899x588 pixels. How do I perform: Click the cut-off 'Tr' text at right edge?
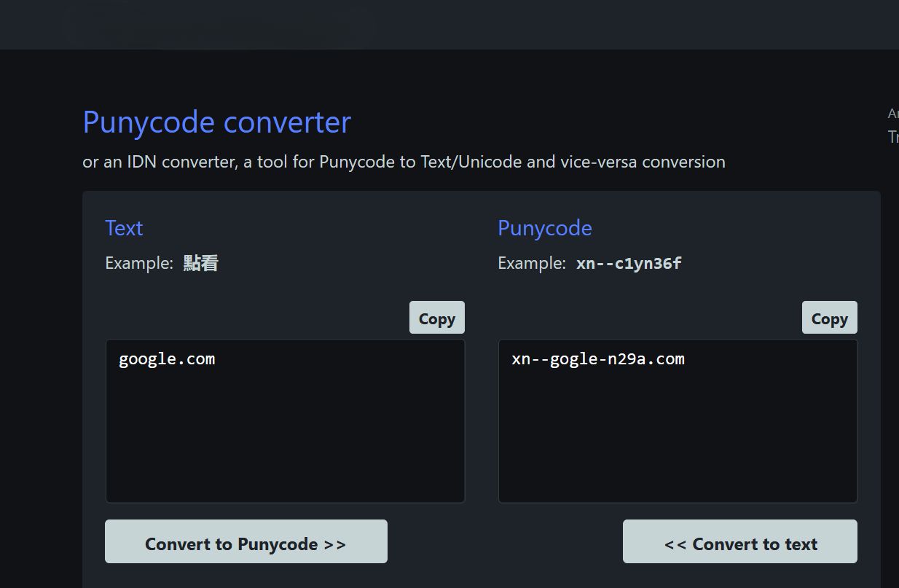click(x=892, y=137)
